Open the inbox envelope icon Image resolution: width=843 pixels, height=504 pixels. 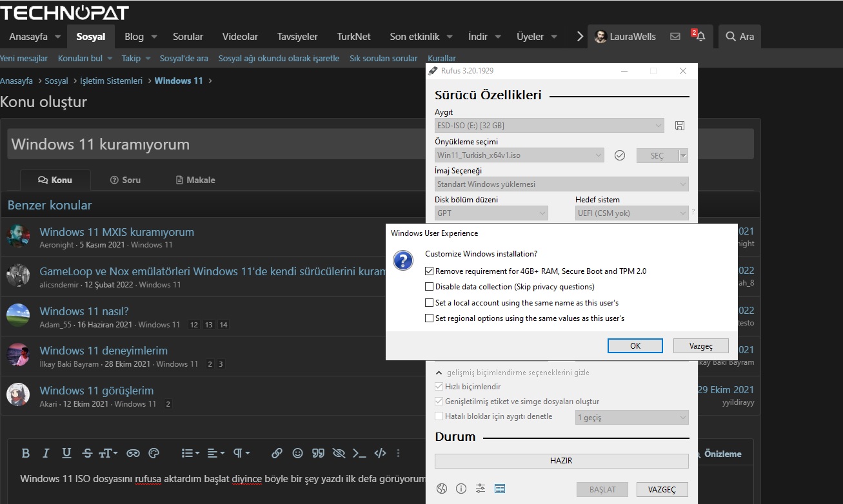coord(675,37)
